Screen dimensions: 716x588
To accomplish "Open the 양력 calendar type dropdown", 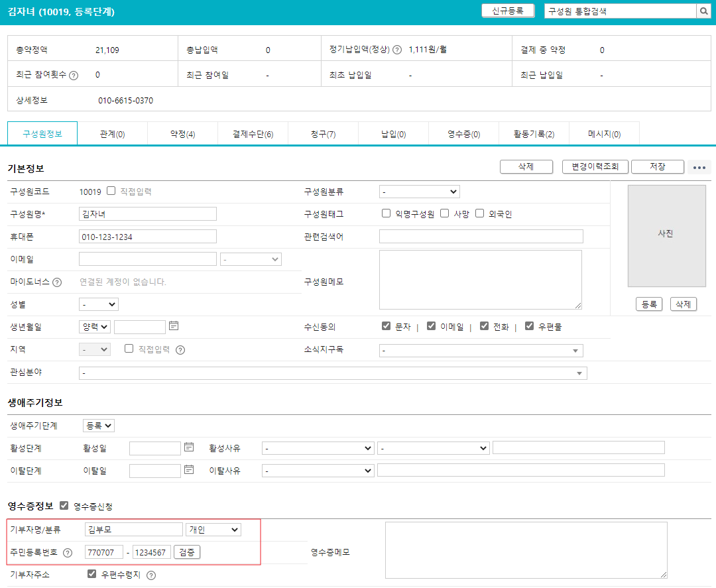I will [x=95, y=327].
